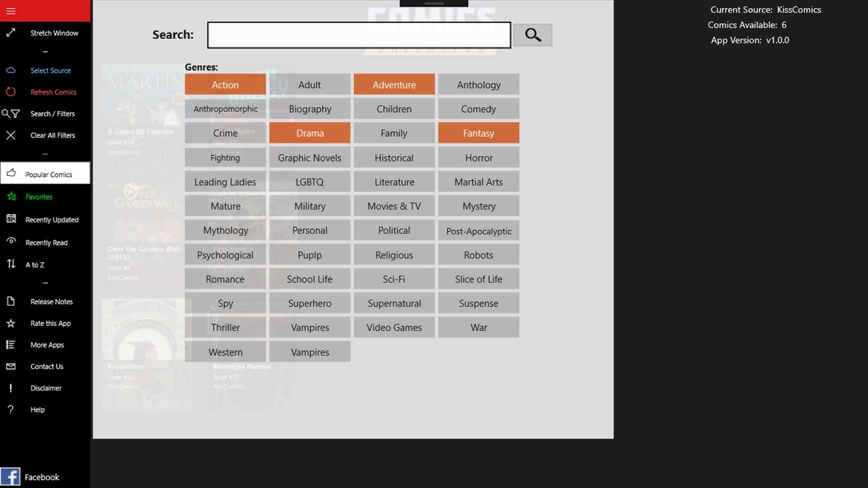This screenshot has width=868, height=488.
Task: Toggle the Children genre button
Action: [x=394, y=109]
